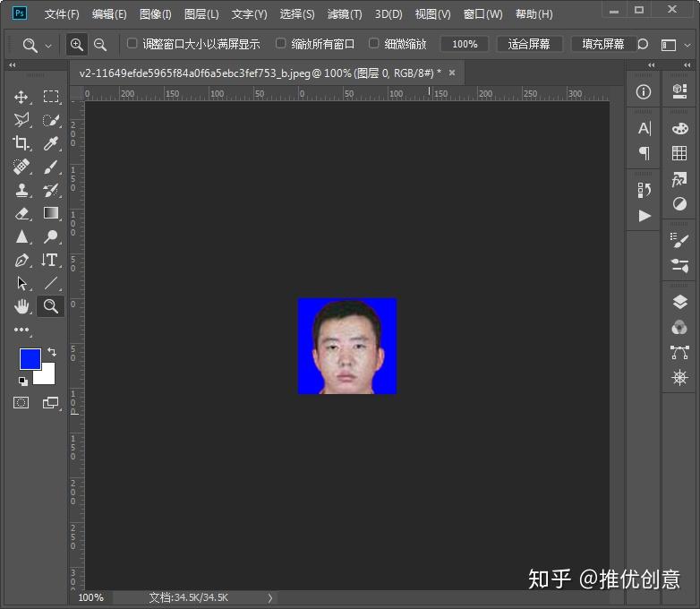Select the Move tool
The width and height of the screenshot is (700, 609).
click(x=21, y=97)
